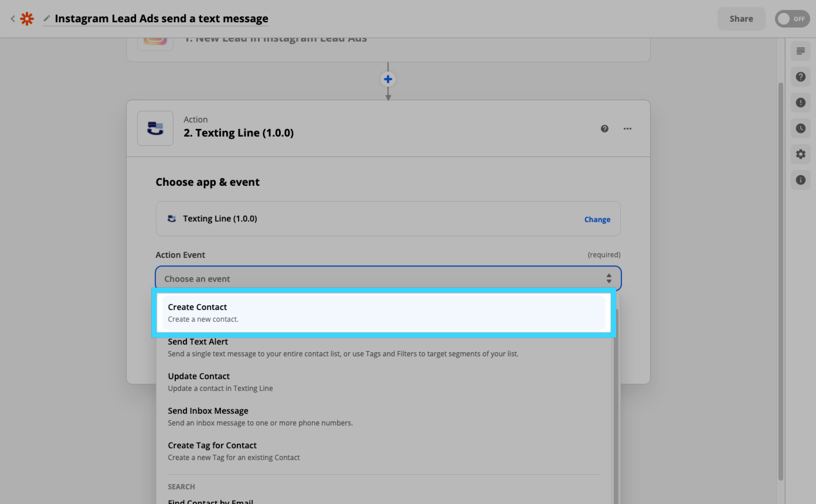
Task: Click the Texting Line app icon in step header
Action: click(x=155, y=128)
